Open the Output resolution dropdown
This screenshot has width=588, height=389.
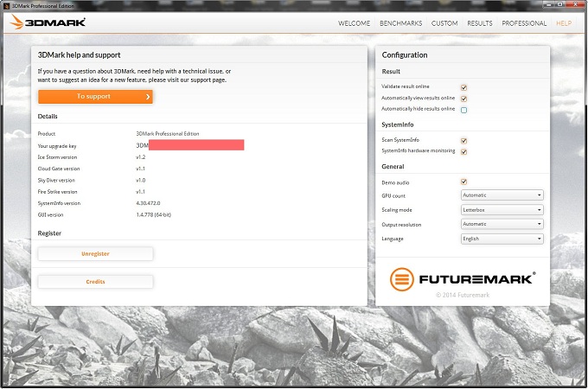pyautogui.click(x=502, y=224)
